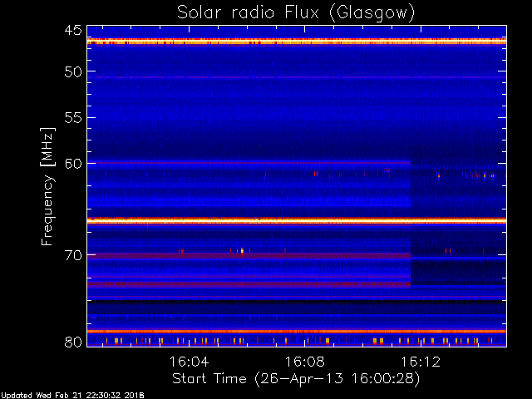532x399 pixels.
Task: Click the 16:08 time axis label
Action: 305,362
